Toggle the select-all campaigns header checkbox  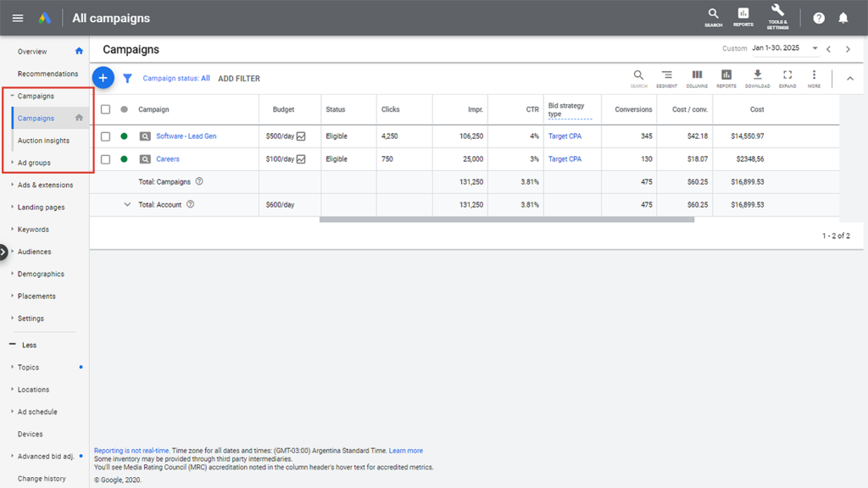coord(106,109)
